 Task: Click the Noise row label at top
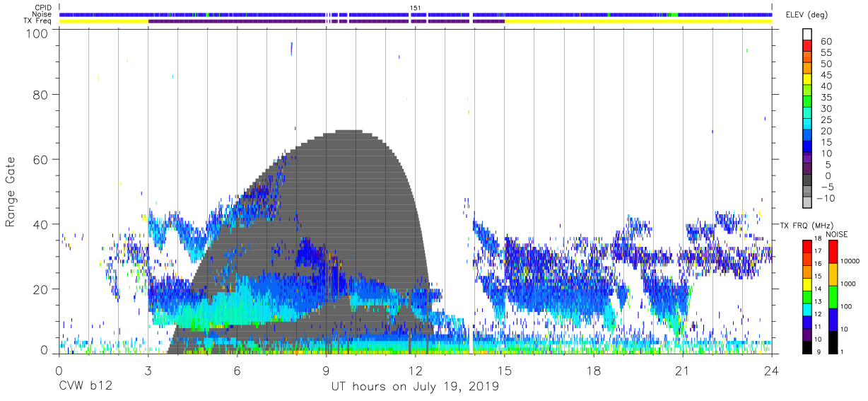click(42, 14)
